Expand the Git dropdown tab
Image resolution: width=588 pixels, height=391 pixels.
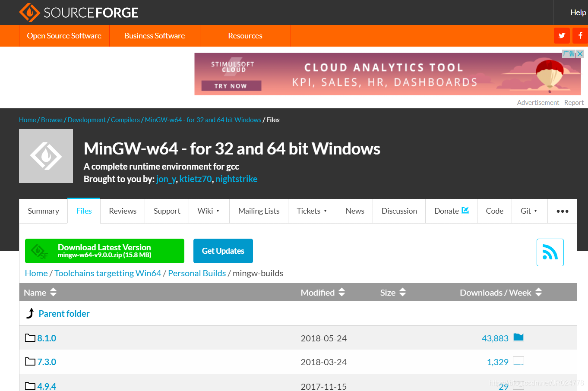[529, 211]
